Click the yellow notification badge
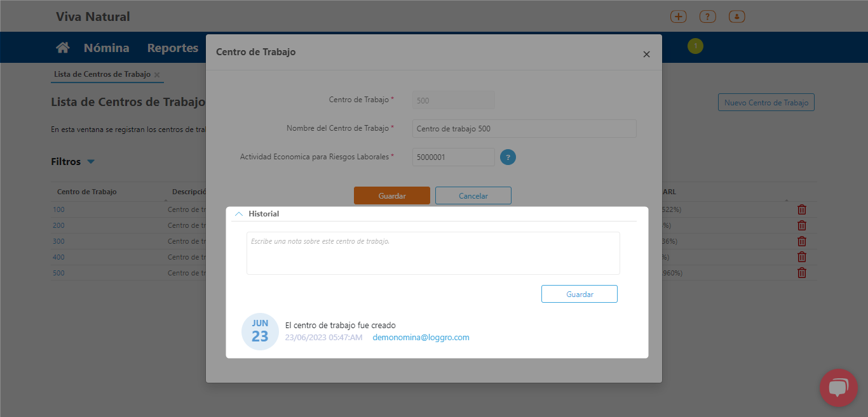 pyautogui.click(x=695, y=46)
